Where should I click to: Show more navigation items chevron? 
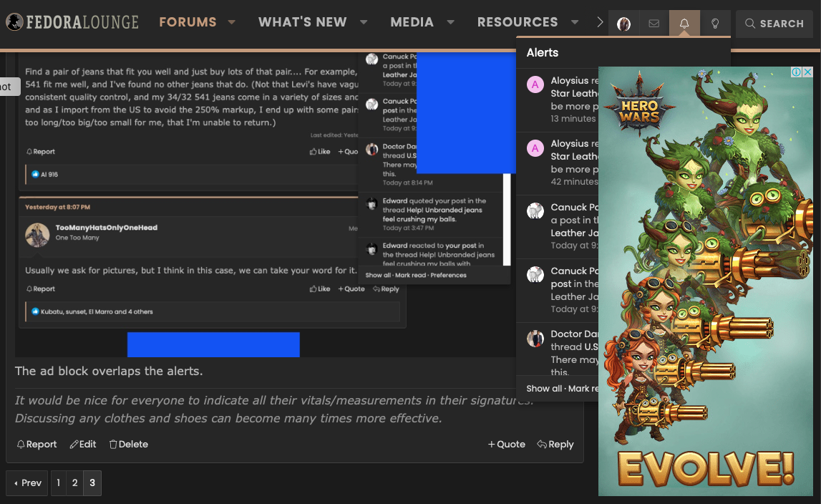click(600, 22)
